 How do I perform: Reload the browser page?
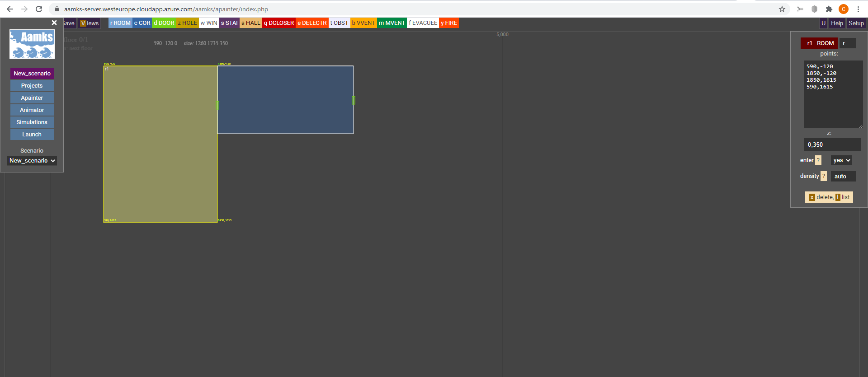click(39, 9)
